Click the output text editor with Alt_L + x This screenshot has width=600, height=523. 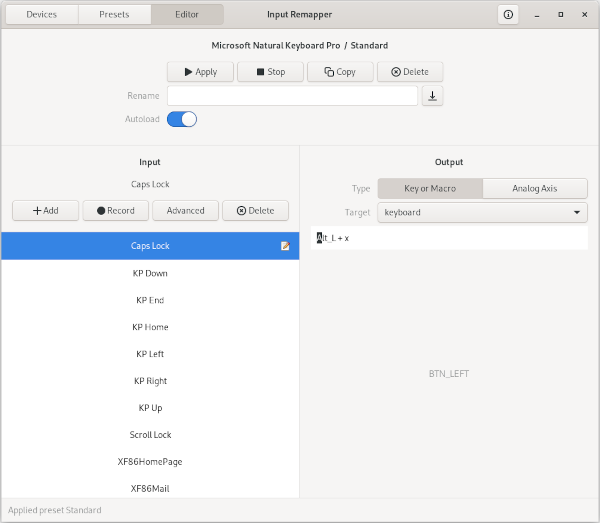[448, 238]
